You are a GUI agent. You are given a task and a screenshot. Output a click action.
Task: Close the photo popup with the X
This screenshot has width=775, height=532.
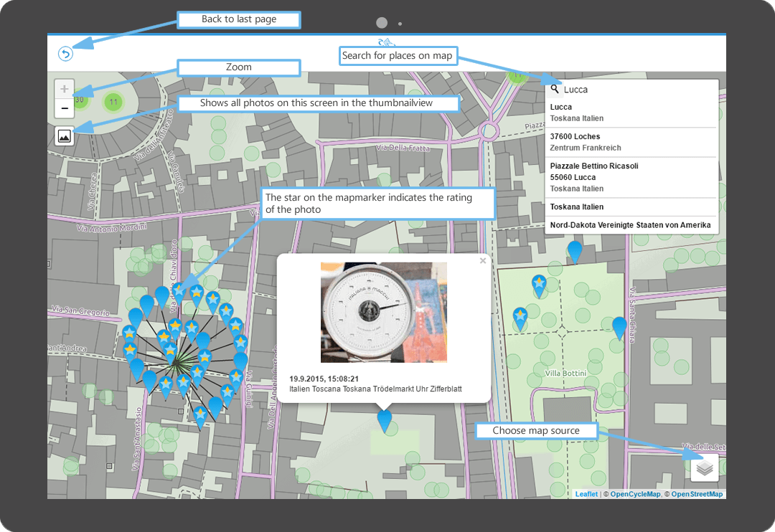(x=483, y=261)
